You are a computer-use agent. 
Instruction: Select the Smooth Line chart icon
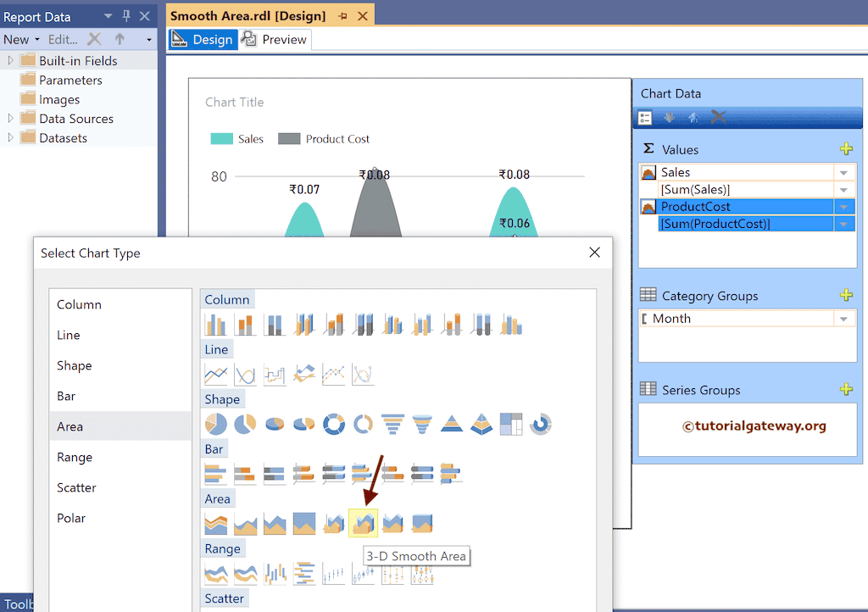(245, 374)
